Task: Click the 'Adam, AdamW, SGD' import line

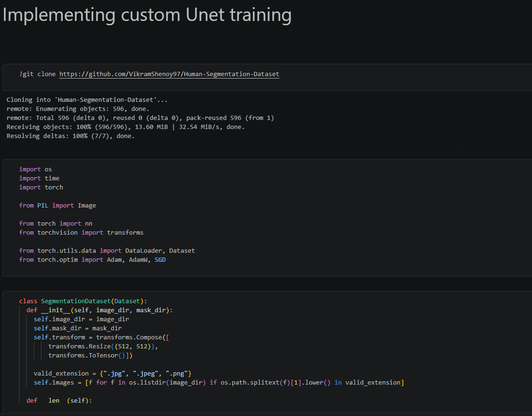Action: [x=92, y=260]
